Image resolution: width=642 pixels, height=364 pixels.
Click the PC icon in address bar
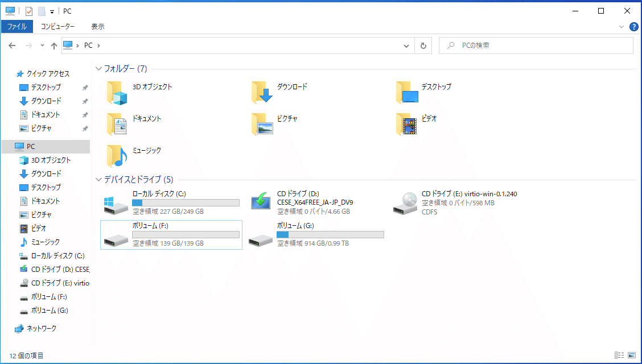pyautogui.click(x=68, y=44)
